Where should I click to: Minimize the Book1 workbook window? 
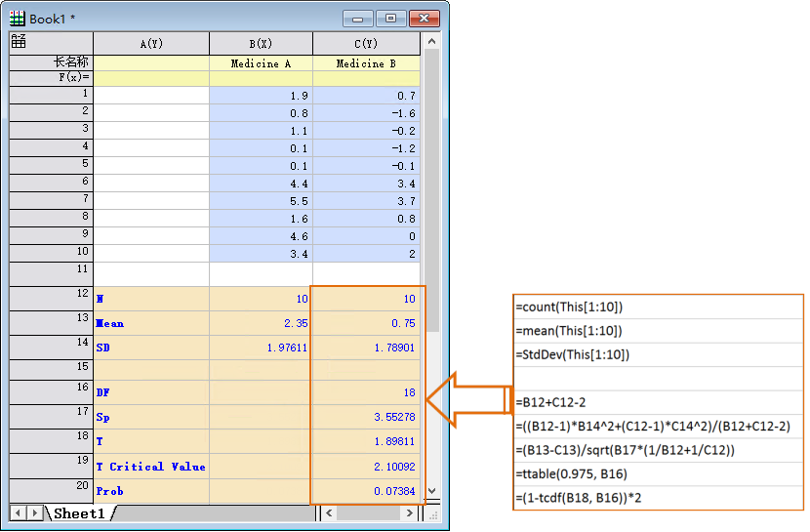[360, 19]
